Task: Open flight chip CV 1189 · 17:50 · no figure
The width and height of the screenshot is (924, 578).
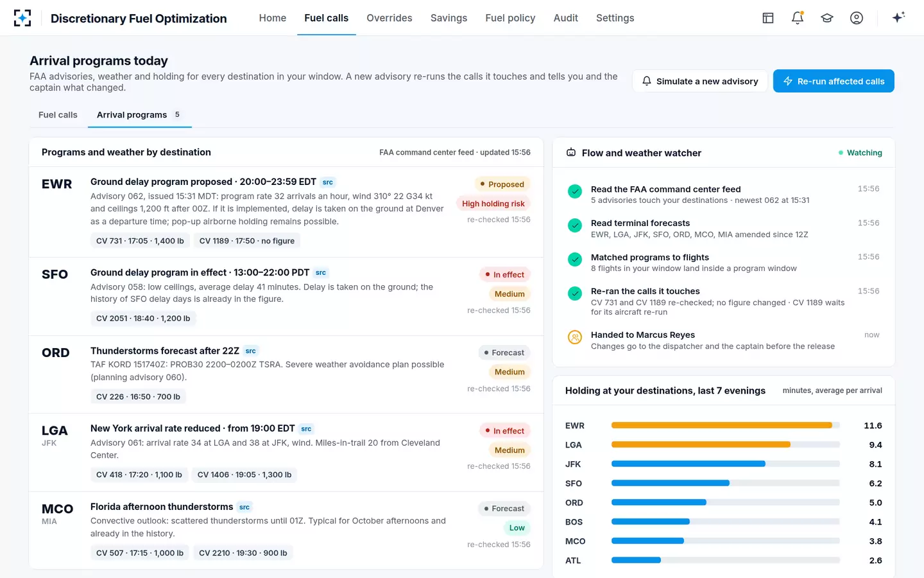Action: click(247, 241)
